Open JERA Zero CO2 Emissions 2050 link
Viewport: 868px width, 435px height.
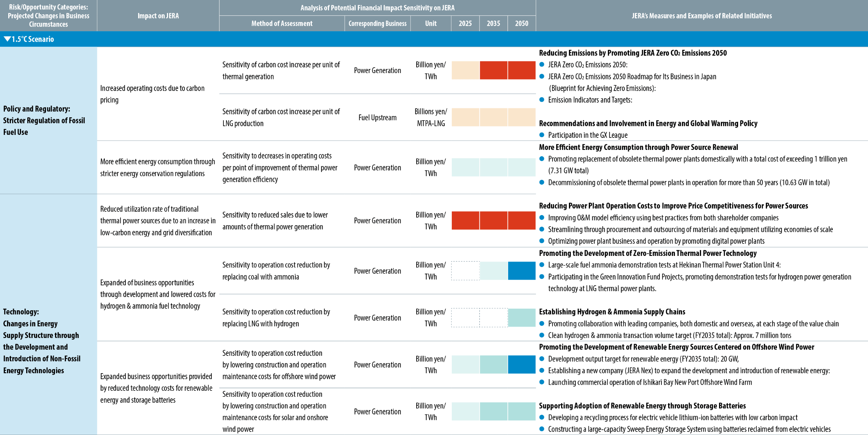coord(588,64)
